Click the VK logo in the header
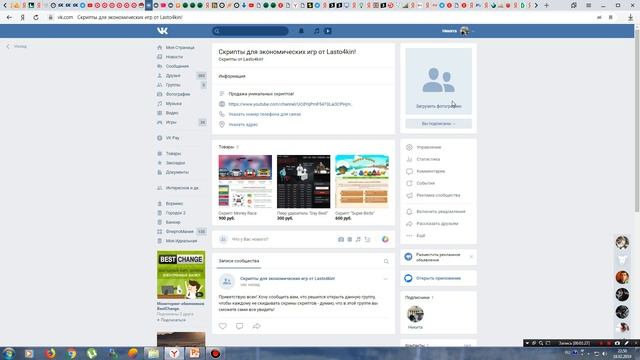 point(162,31)
